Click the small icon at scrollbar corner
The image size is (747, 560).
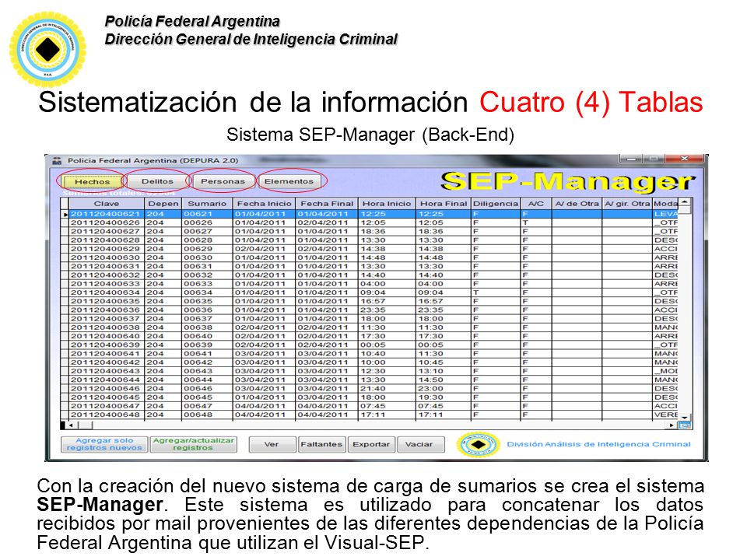[x=685, y=425]
